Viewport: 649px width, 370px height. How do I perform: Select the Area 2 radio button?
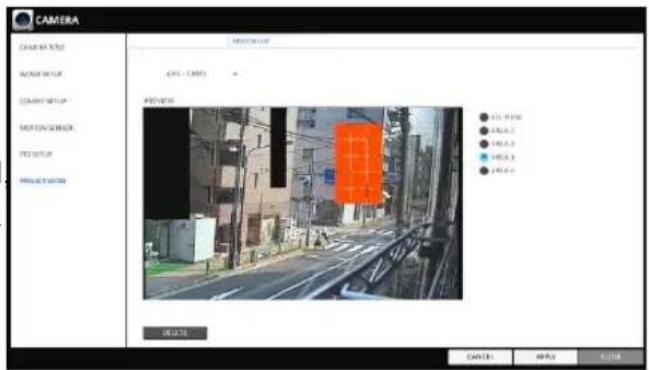tap(484, 144)
